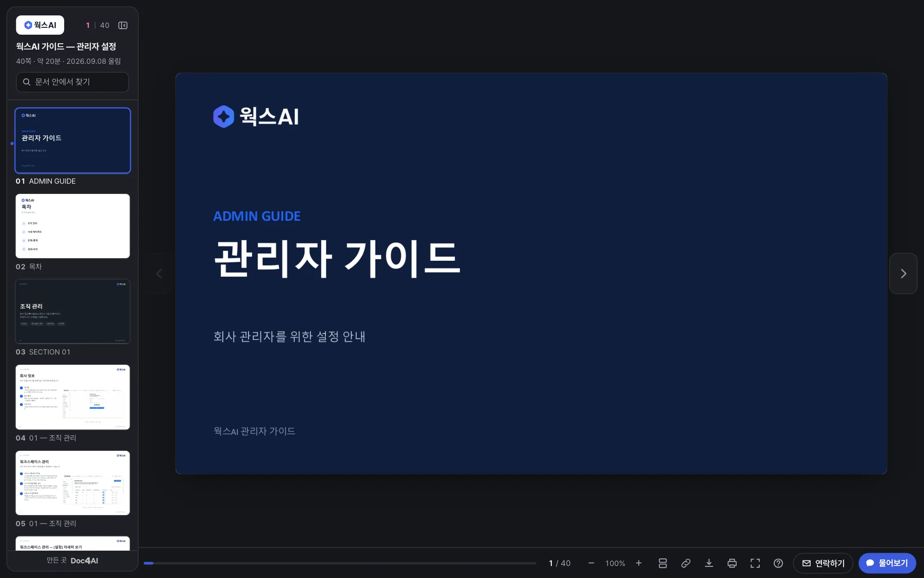Click the 01 ADMIN GUIDE label
Viewport: 924px width, 578px height.
click(x=45, y=181)
